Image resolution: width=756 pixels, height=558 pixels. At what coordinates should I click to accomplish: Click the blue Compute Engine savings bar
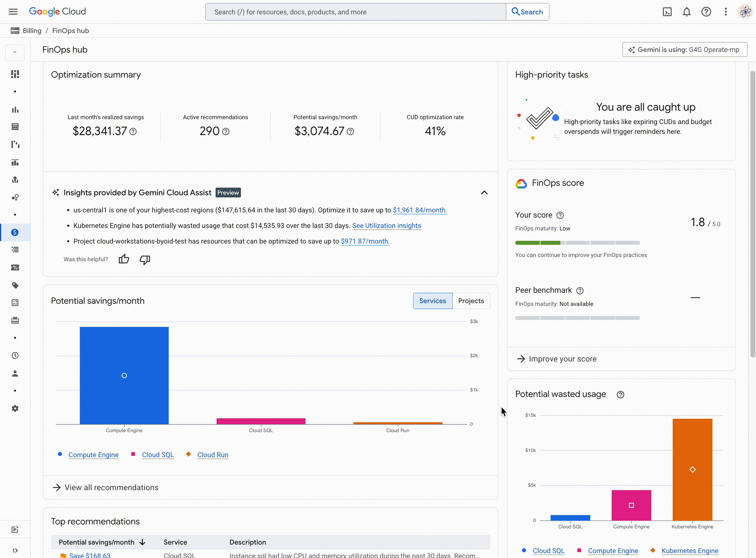pyautogui.click(x=124, y=375)
